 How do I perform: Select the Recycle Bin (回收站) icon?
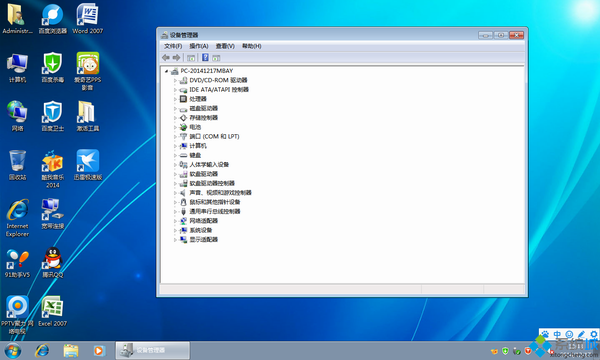[x=17, y=165]
